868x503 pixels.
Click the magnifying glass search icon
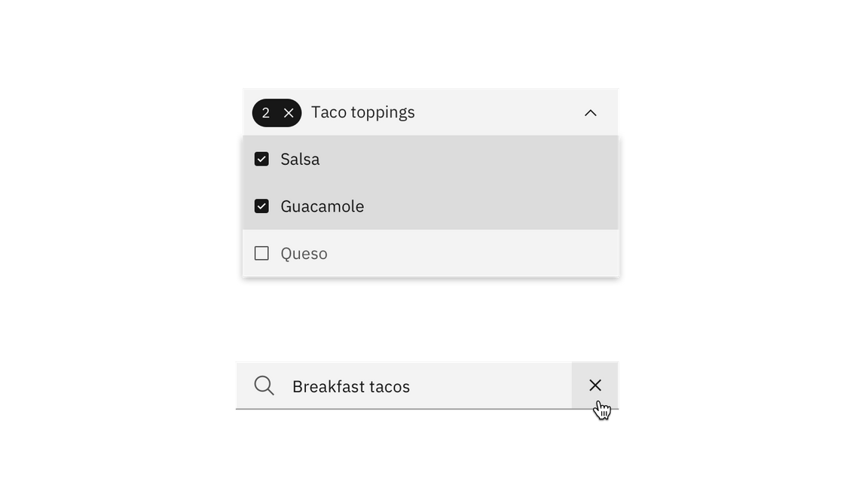[263, 385]
